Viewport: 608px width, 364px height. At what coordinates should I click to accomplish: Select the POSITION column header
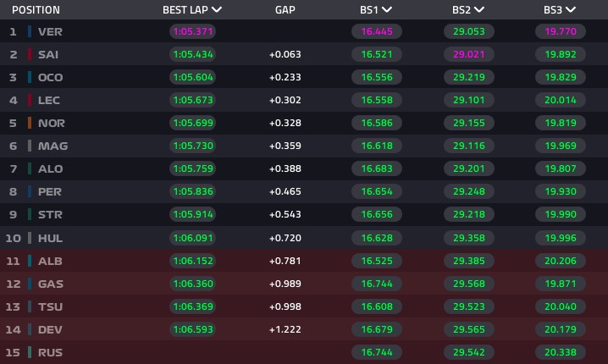[x=34, y=10]
